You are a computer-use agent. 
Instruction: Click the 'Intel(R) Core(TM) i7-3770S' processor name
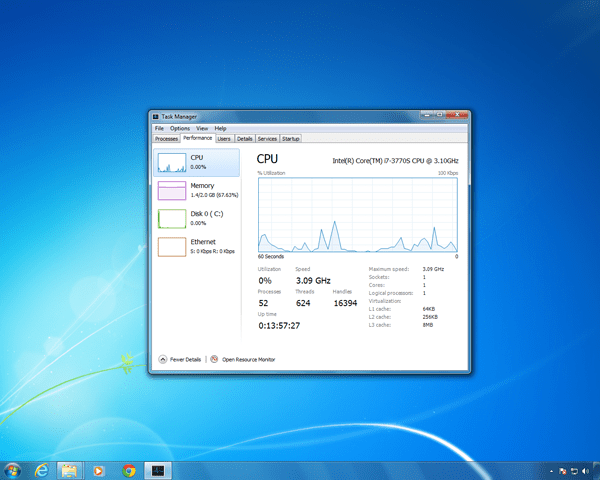(395, 161)
